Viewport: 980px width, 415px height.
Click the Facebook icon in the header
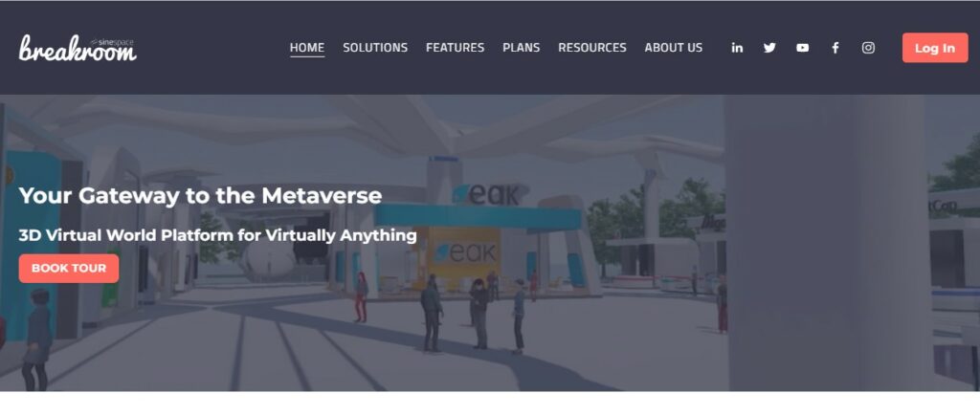[835, 48]
